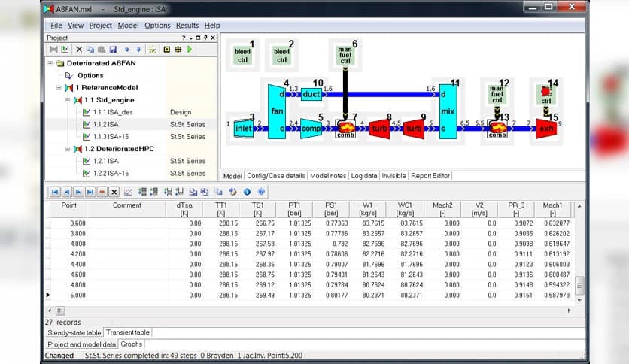Collapse the Deteriorated ABFAN root node
This screenshot has width=629, height=364.
coord(51,63)
